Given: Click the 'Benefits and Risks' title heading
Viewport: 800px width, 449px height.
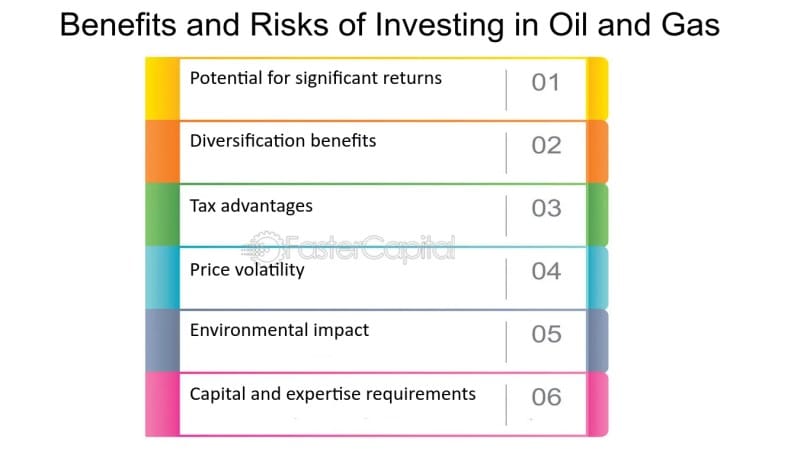Looking at the screenshot, I should tap(390, 25).
